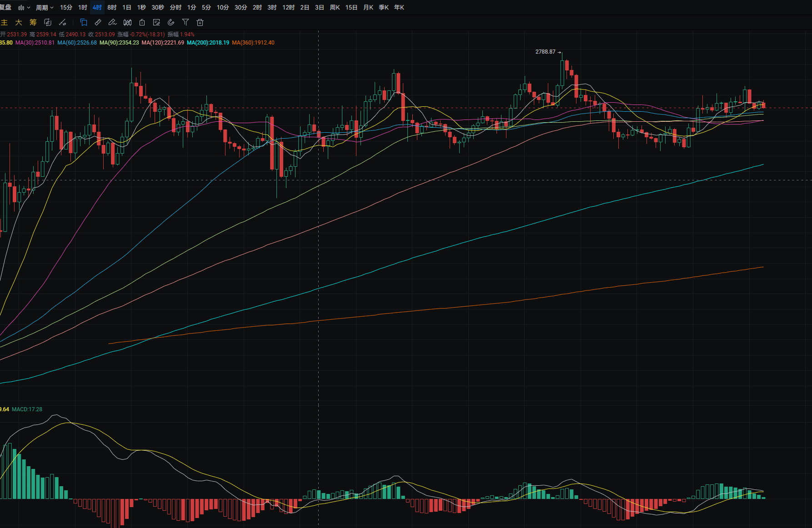Switch to the 年K yearly chart
The width and height of the screenshot is (812, 528).
click(399, 8)
